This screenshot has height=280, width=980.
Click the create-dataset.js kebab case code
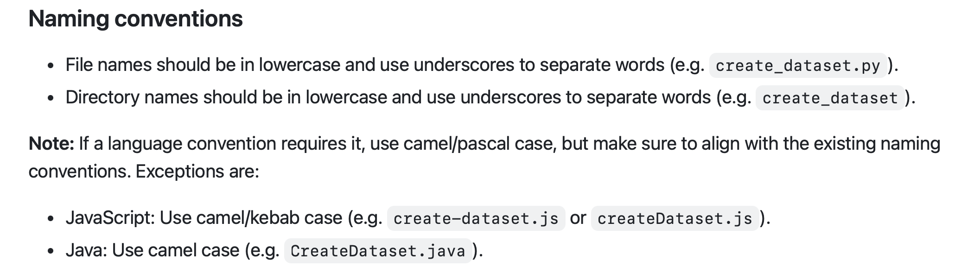pos(476,218)
